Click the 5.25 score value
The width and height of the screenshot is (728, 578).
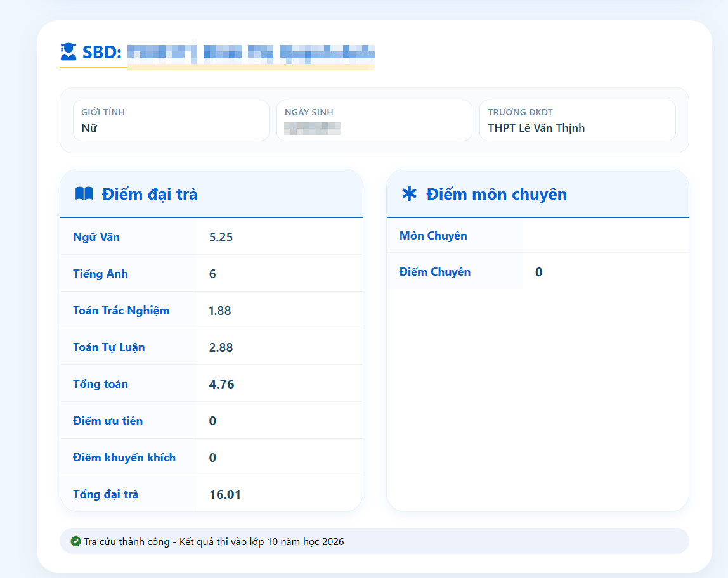point(221,237)
